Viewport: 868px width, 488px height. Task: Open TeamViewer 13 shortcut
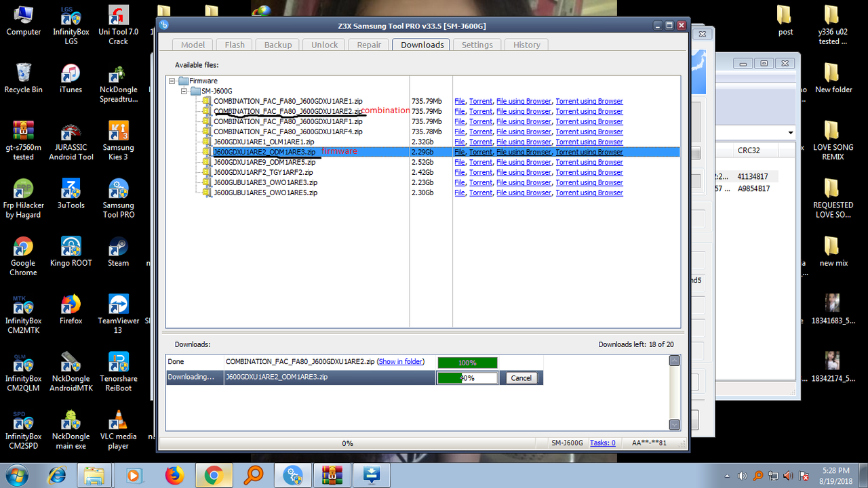[x=118, y=314]
